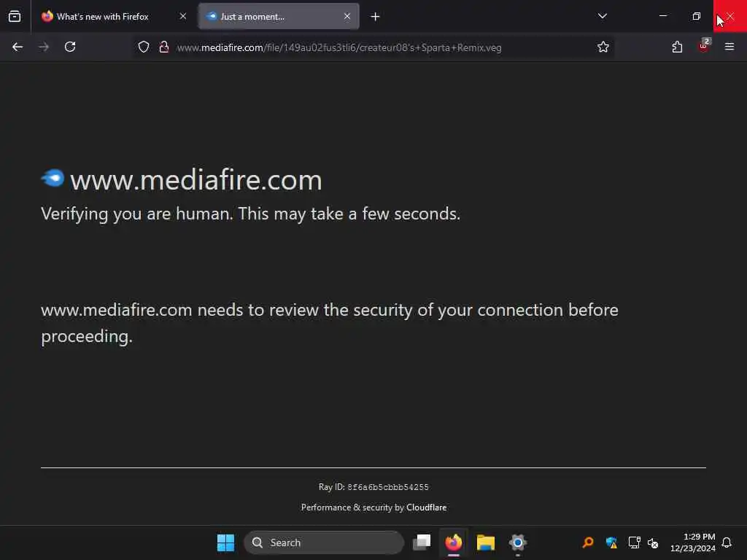The image size is (747, 560).
Task: Click orange magnifier tray icon
Action: [x=588, y=542]
